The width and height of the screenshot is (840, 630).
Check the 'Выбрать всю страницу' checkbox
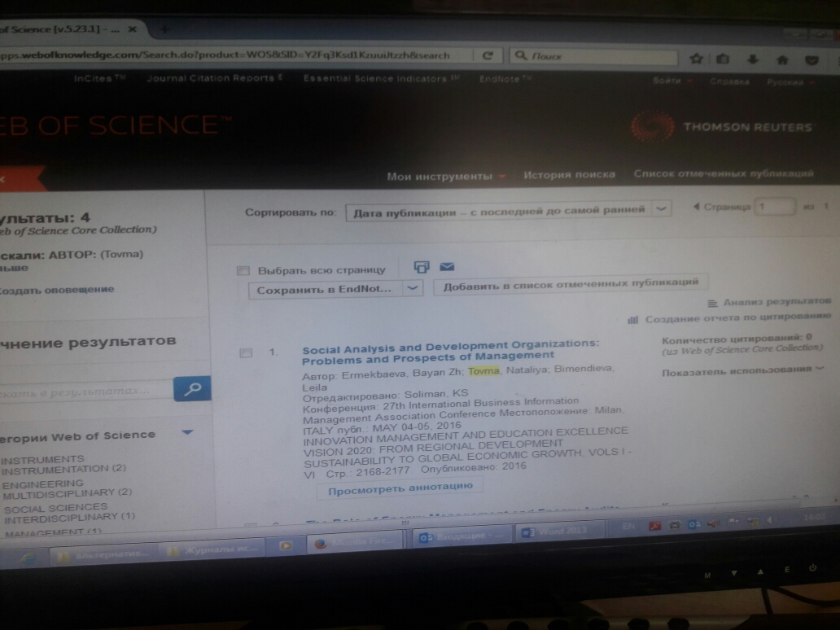[243, 270]
